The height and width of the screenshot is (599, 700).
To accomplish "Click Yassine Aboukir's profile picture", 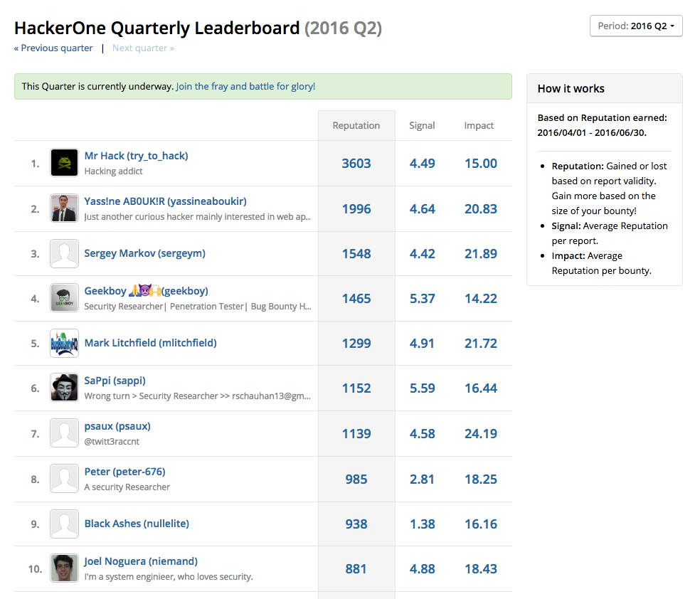I will click(64, 207).
